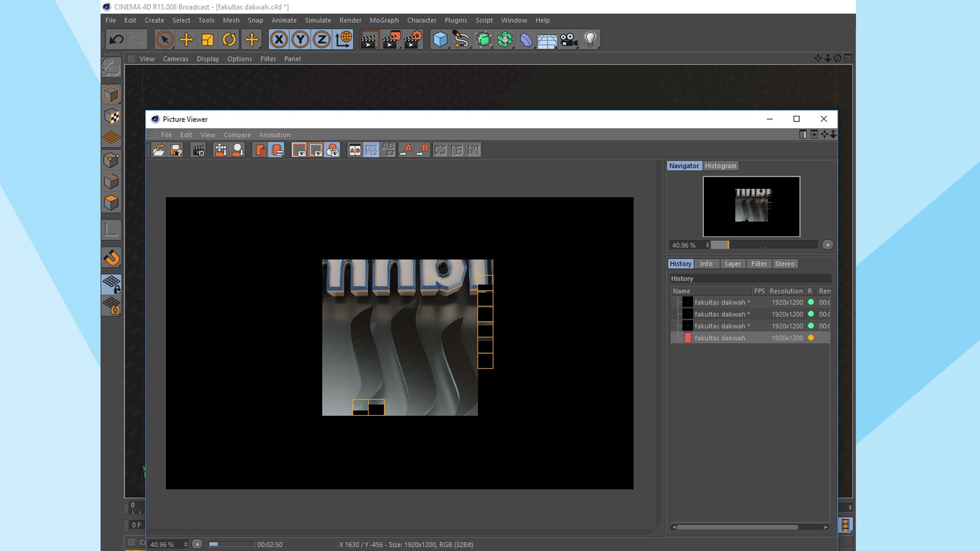980x551 pixels.
Task: Click the Undo arrow in main toolbar
Action: pos(116,39)
